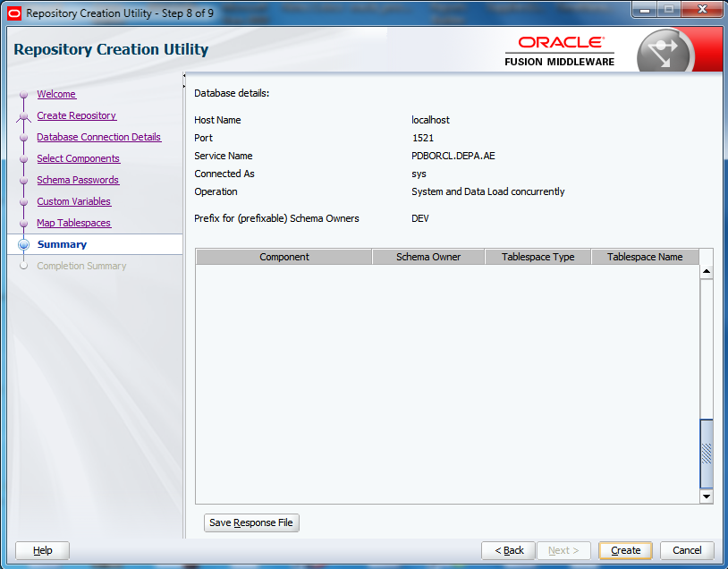Click the port value 1521
Viewport: 728px width, 569px height.
[x=422, y=138]
